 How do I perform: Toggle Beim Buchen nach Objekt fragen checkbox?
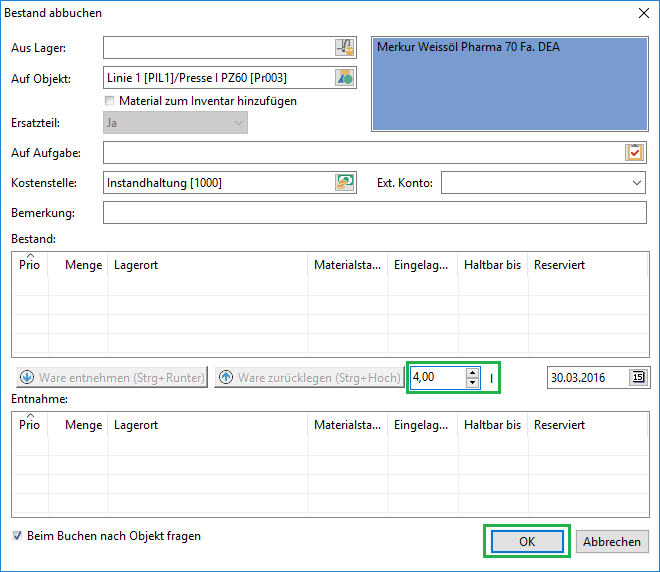pos(17,536)
